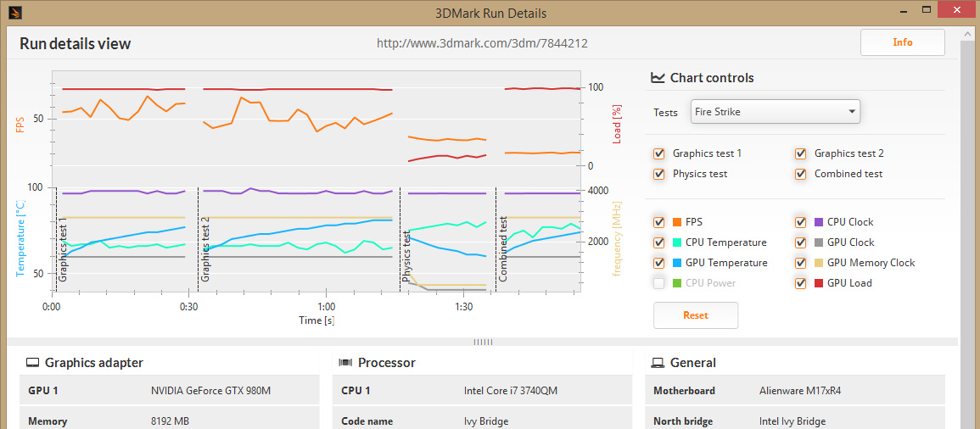This screenshot has height=429, width=980.
Task: Click the splitter grip below the chart
Action: 483,342
